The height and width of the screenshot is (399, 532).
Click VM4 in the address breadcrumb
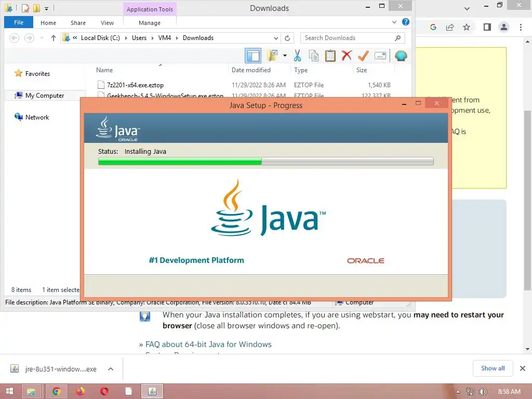[165, 38]
